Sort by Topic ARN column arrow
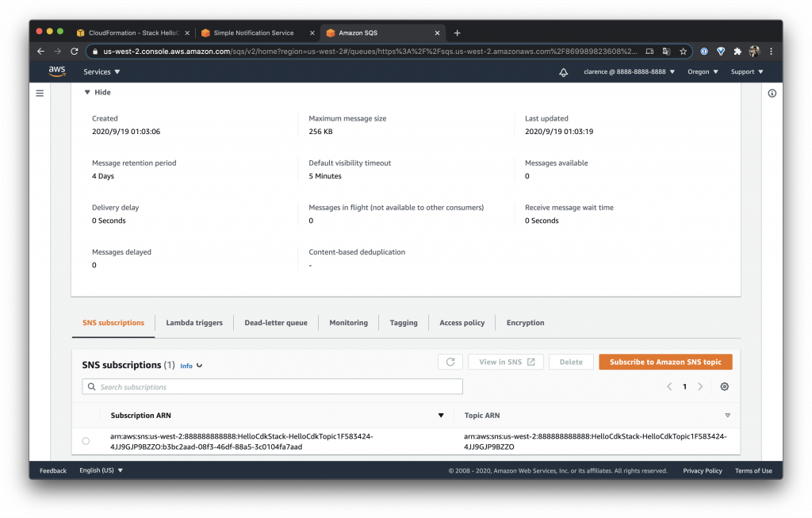Screen dimensions: 812x518 [728, 416]
